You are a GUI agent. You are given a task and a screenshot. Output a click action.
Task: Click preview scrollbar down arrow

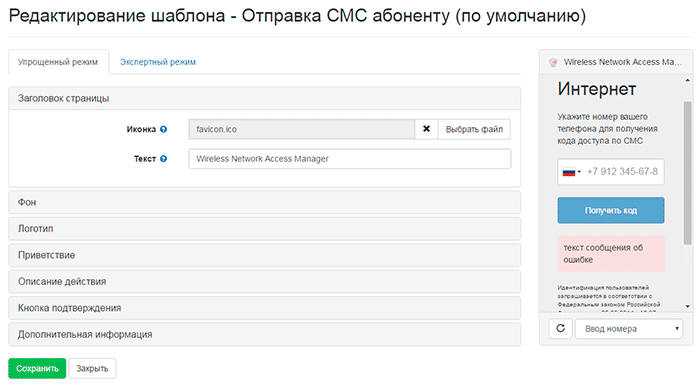pos(688,306)
